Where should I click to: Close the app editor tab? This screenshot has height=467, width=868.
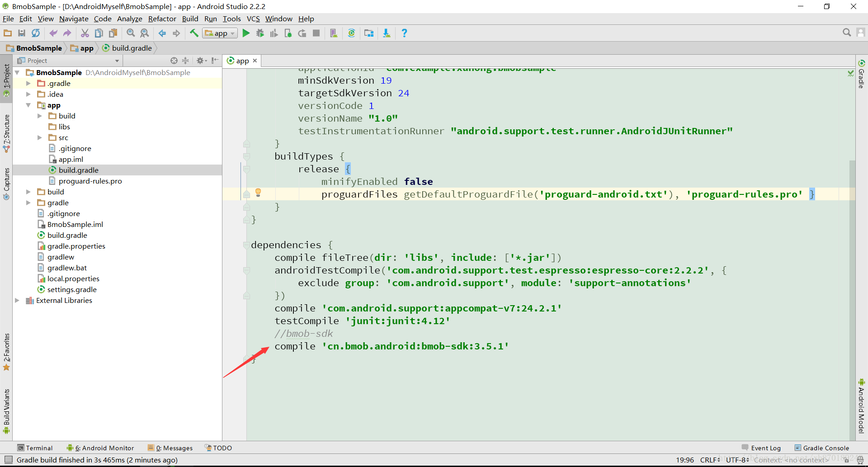coord(255,61)
